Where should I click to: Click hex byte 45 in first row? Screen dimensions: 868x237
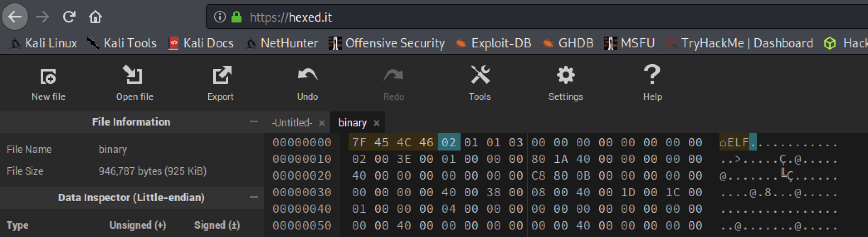pyautogui.click(x=382, y=143)
